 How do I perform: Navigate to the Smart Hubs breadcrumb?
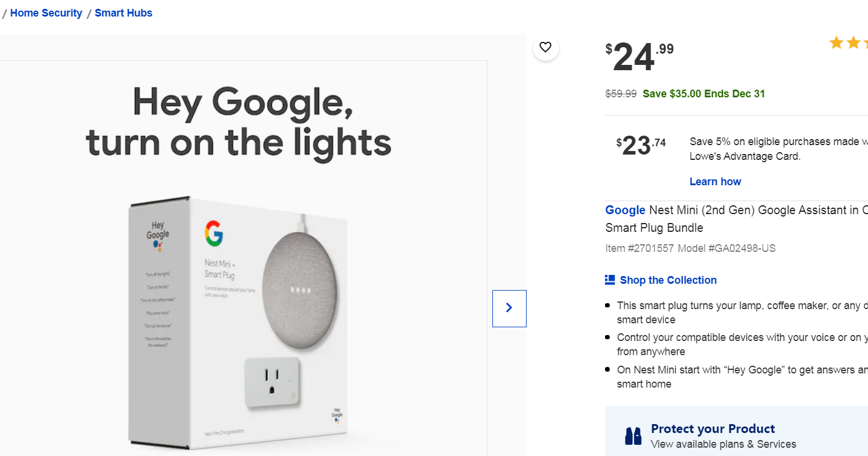[x=123, y=12]
